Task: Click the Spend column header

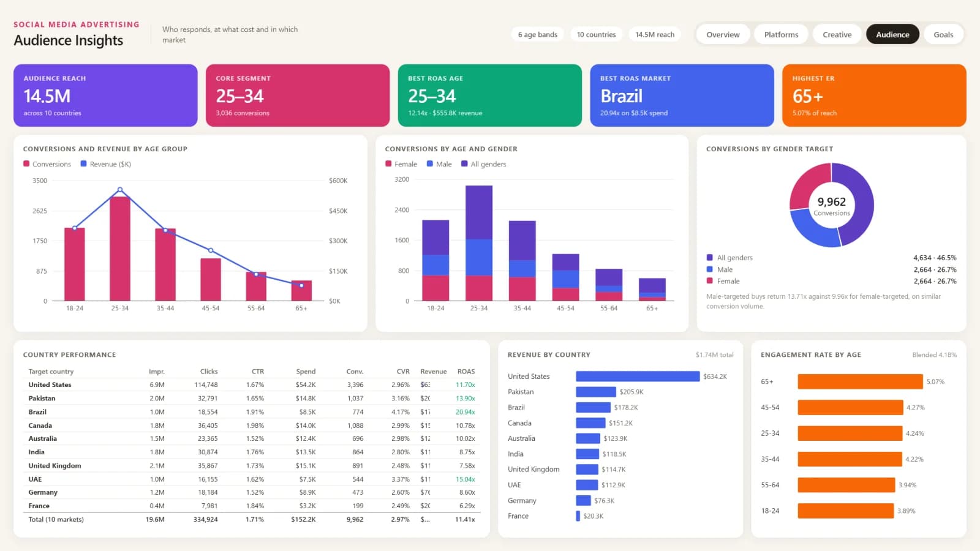Action: pyautogui.click(x=306, y=372)
